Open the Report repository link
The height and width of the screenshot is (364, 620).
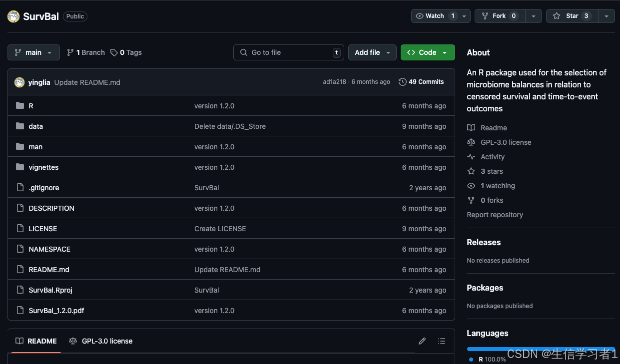click(495, 215)
